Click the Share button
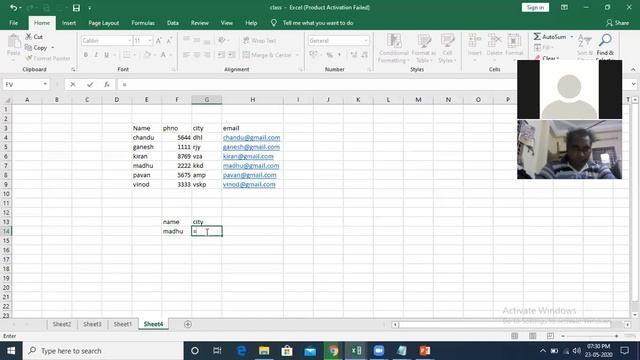The height and width of the screenshot is (360, 640). coord(618,23)
